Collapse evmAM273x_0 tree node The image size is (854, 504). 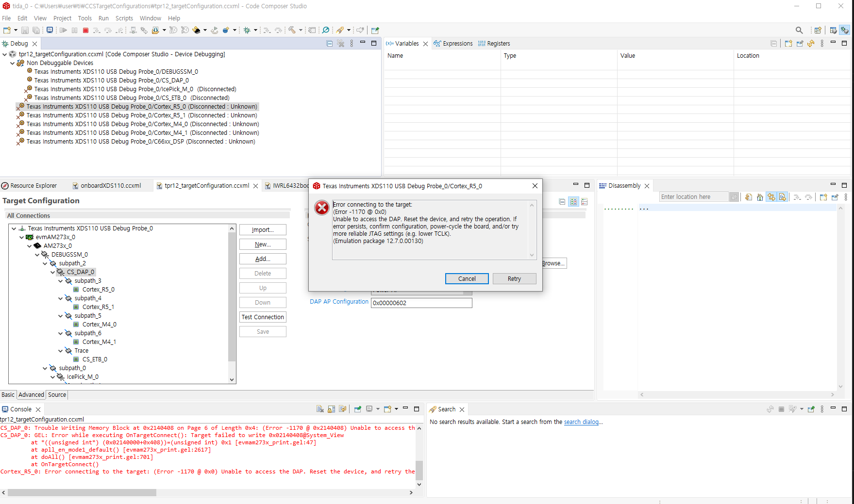click(x=22, y=237)
